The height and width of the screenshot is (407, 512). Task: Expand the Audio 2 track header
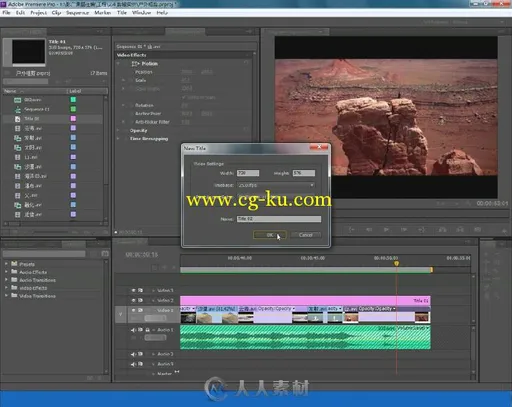pos(153,354)
